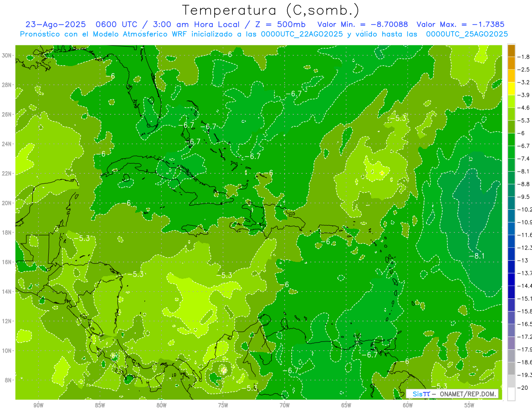Click the -13.7 legend scale label
The height and width of the screenshot is (411, 532).
pyautogui.click(x=525, y=273)
